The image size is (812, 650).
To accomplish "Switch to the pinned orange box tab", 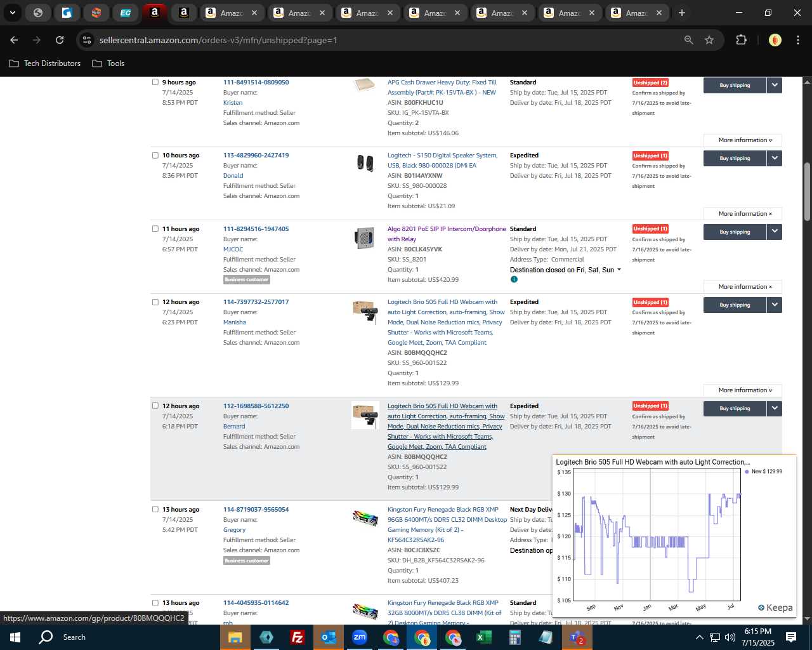I will [96, 13].
